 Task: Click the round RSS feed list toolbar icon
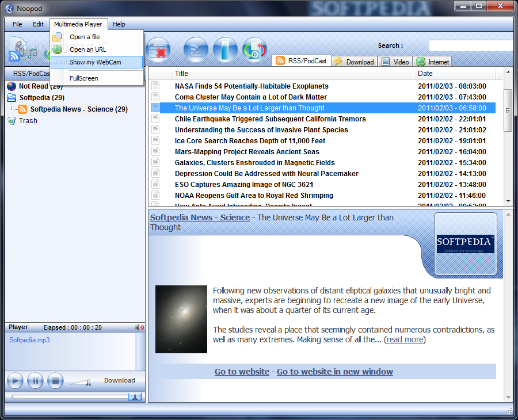[196, 50]
